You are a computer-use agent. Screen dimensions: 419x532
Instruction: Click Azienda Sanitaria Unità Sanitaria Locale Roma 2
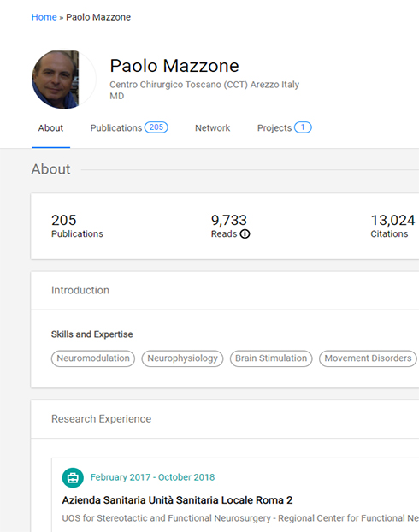177,500
